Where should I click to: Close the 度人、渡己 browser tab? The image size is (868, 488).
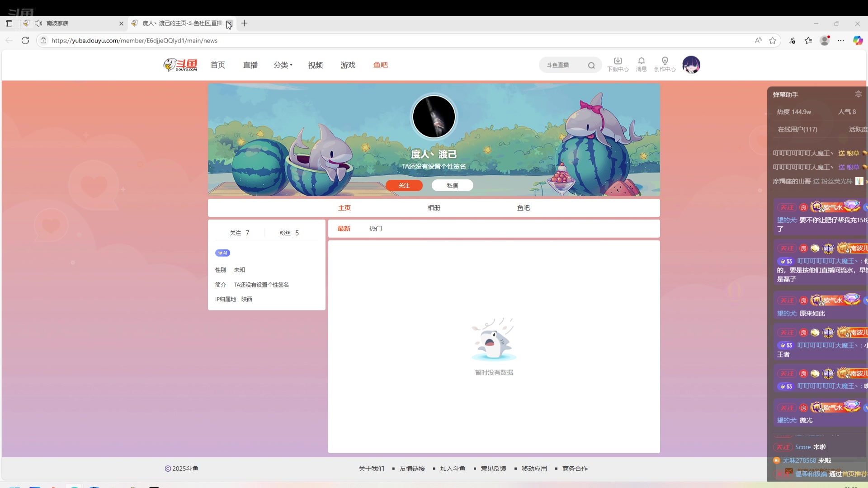(x=229, y=23)
